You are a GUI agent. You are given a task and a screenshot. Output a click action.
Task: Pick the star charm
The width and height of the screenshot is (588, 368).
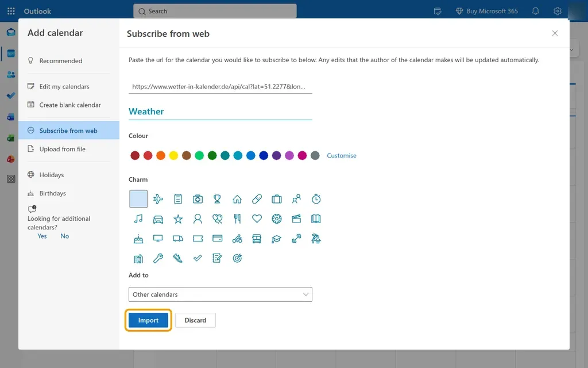tap(178, 218)
